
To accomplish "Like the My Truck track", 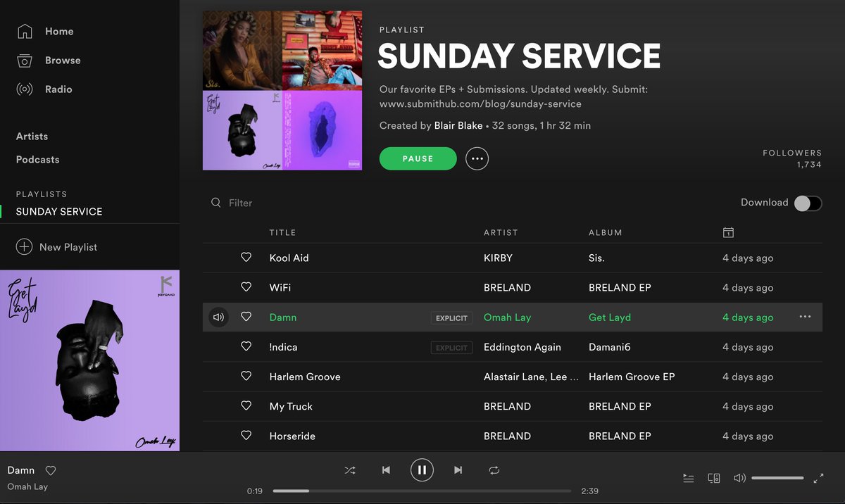I will [x=246, y=405].
